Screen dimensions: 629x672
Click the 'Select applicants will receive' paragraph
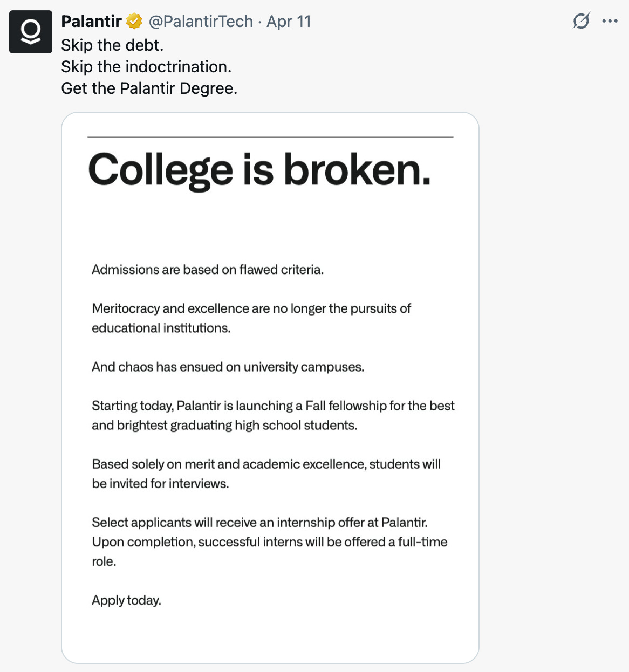pos(270,541)
